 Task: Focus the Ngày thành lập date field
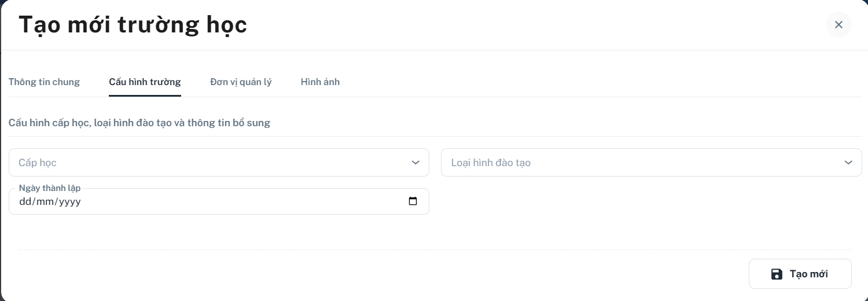pyautogui.click(x=219, y=201)
